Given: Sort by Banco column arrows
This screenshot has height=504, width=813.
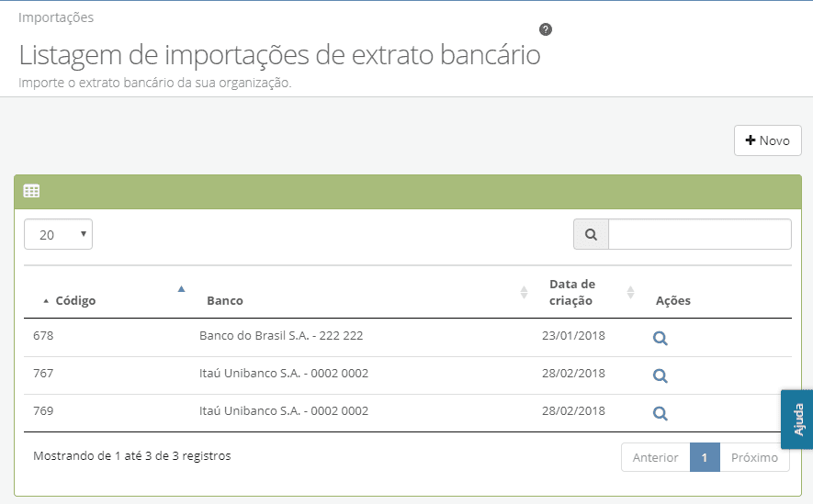Looking at the screenshot, I should [x=525, y=292].
